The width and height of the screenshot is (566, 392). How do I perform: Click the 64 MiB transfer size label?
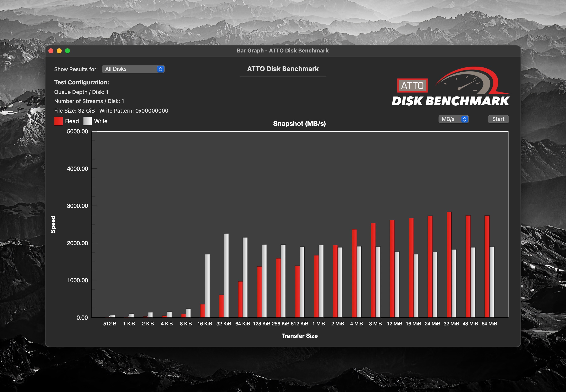click(x=489, y=324)
